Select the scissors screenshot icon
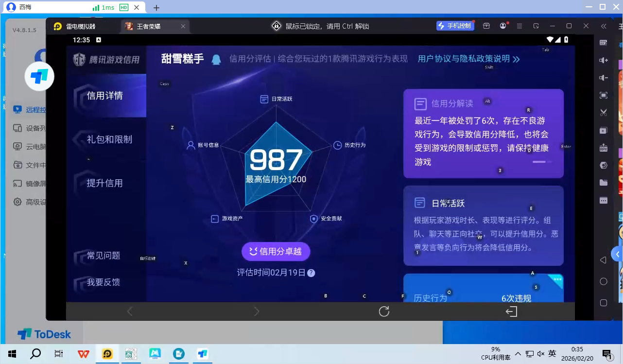 click(x=604, y=112)
